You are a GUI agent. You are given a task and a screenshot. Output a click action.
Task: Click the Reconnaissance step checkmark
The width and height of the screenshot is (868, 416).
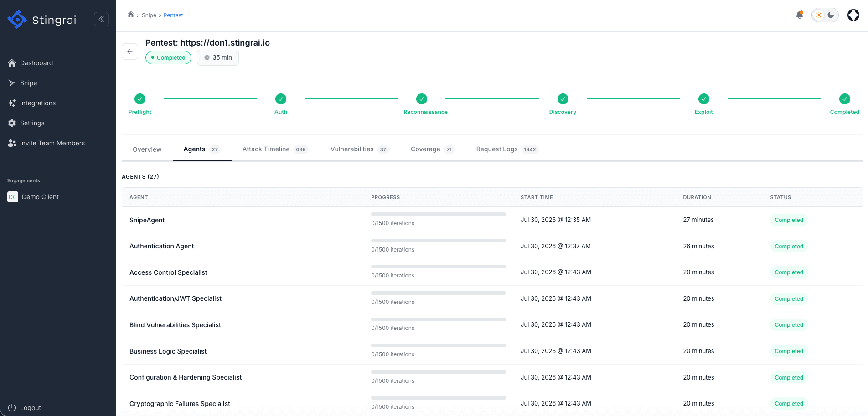[422, 99]
